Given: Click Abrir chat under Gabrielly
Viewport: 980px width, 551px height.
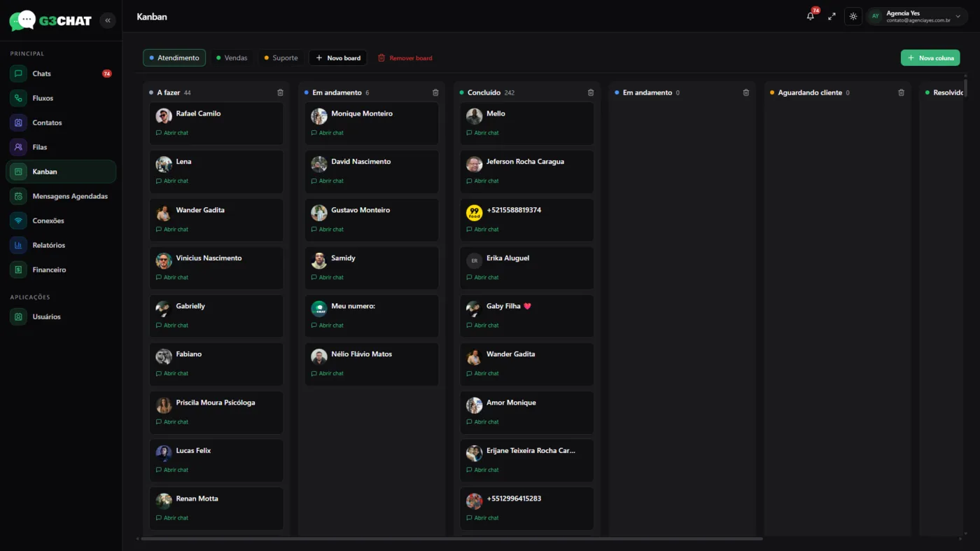Looking at the screenshot, I should (x=172, y=325).
